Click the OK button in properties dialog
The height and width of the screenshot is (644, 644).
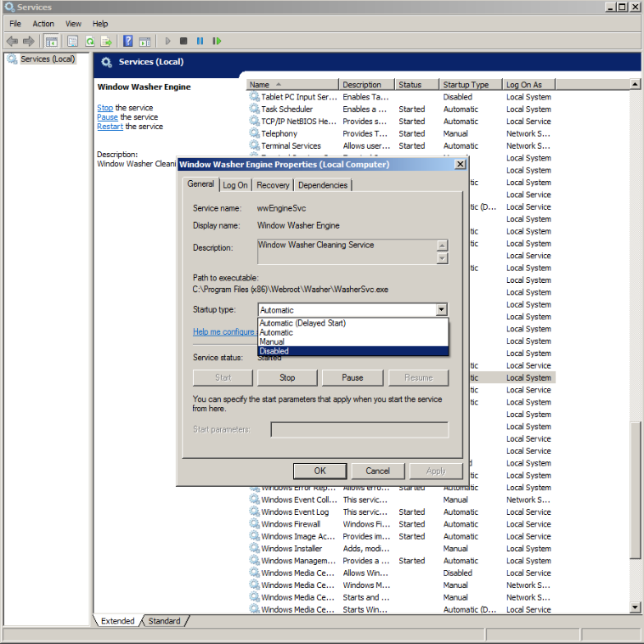320,471
